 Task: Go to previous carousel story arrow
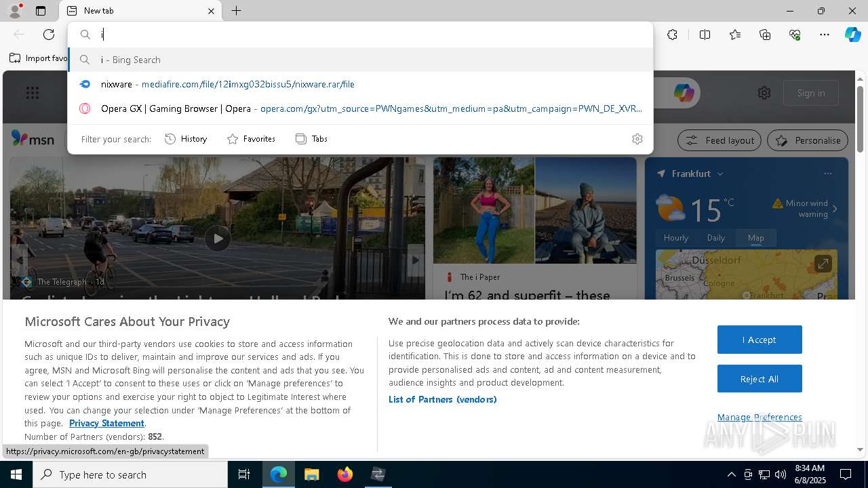pos(20,260)
